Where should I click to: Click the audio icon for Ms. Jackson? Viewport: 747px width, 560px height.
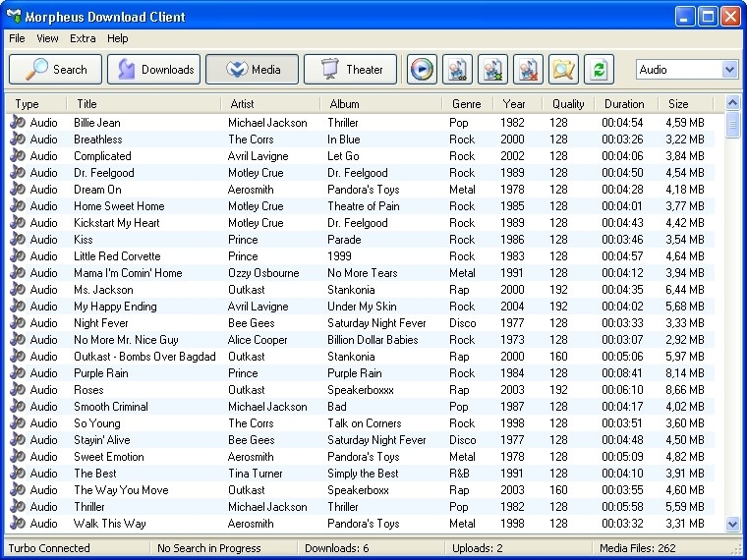(x=18, y=289)
